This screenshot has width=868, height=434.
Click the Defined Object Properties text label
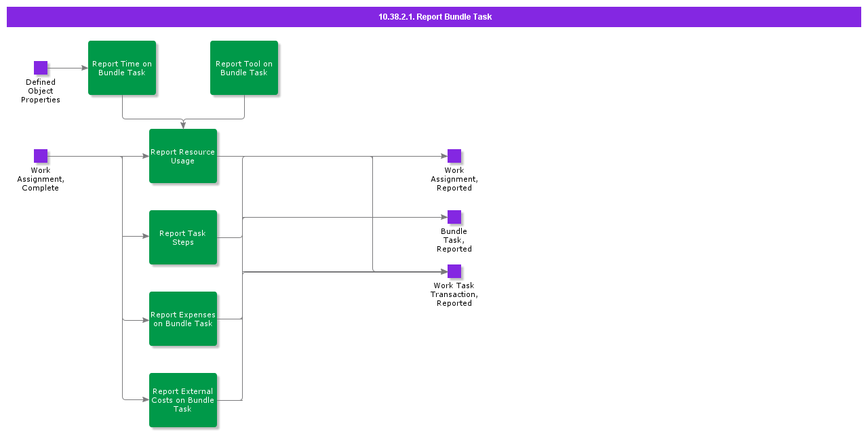pos(41,91)
